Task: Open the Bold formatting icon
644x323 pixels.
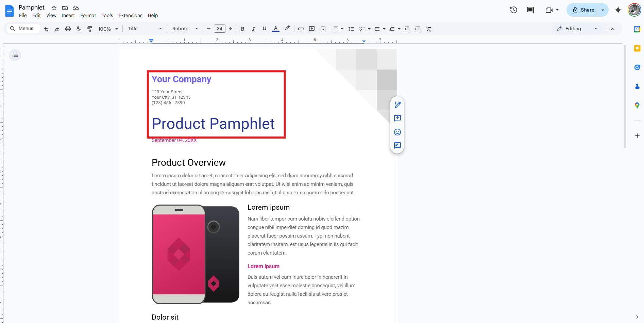Action: (242, 29)
